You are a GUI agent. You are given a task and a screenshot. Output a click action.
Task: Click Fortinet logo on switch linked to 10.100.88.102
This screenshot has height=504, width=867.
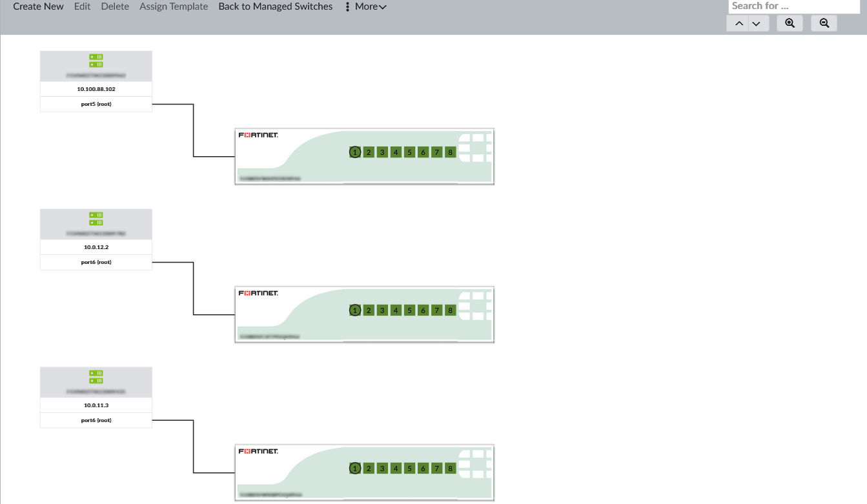pos(258,135)
